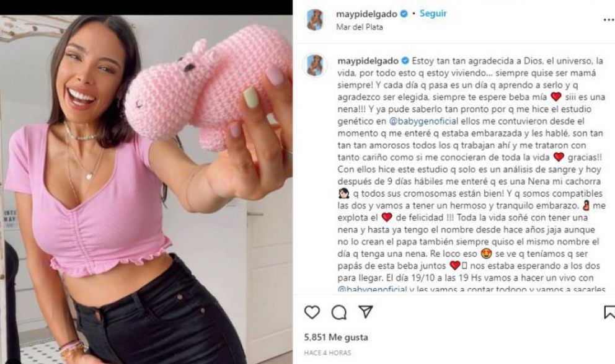View the 5,851 Me gusta likes list
The image size is (615, 364).
(336, 337)
